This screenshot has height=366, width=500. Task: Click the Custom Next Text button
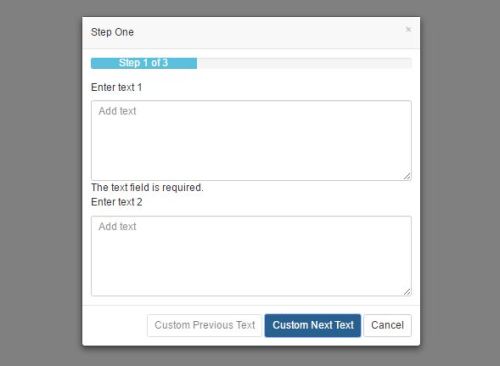pos(313,325)
